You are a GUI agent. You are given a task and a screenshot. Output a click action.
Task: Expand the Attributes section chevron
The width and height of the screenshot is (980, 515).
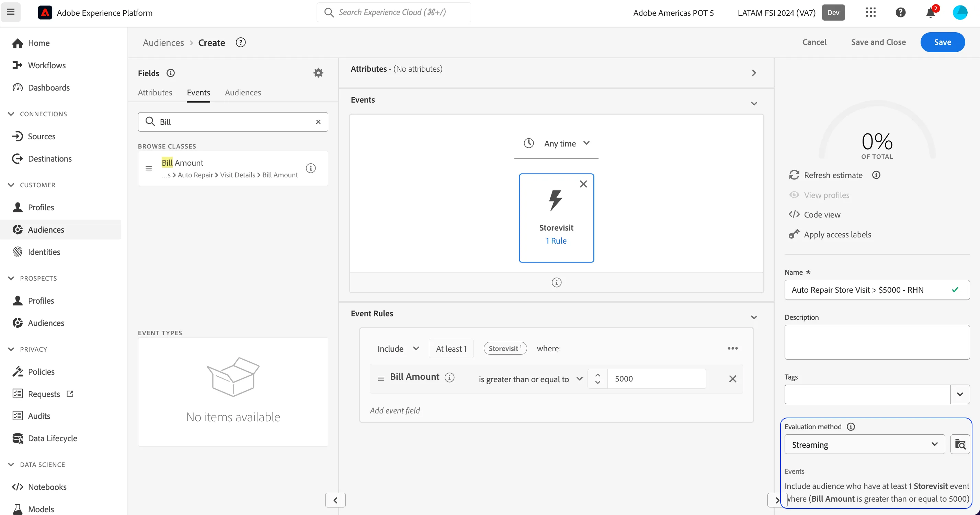pos(754,73)
